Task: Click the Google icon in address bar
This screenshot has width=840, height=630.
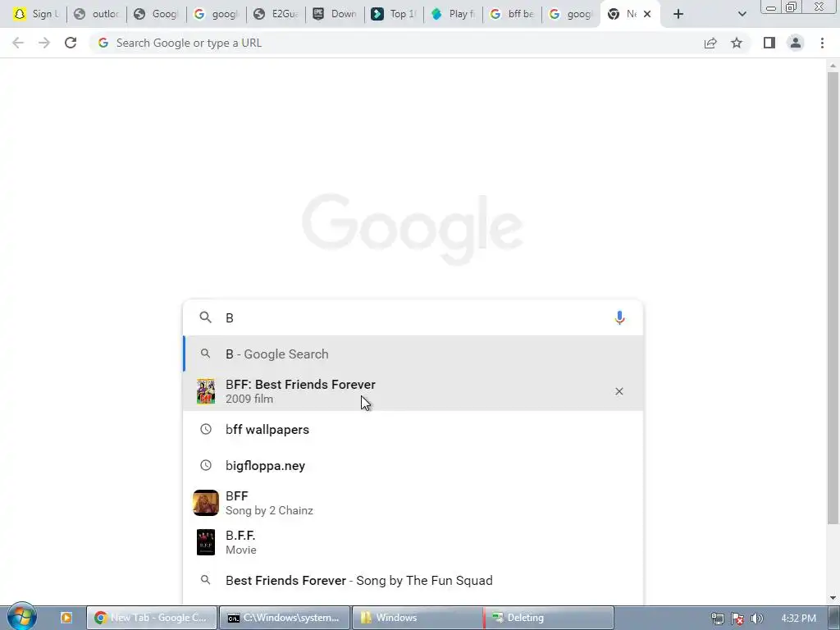Action: click(x=103, y=43)
